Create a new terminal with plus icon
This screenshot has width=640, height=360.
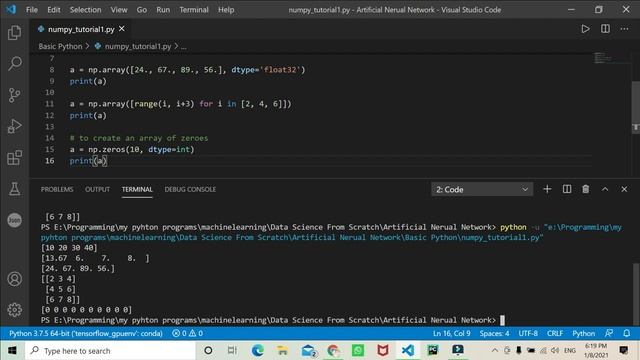pyautogui.click(x=547, y=189)
